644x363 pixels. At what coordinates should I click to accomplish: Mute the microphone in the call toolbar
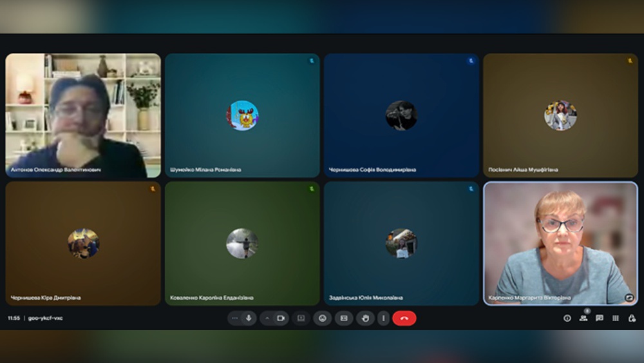pos(249,318)
